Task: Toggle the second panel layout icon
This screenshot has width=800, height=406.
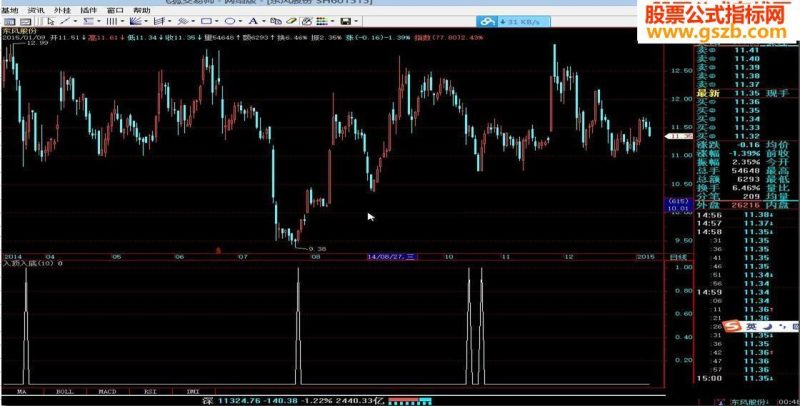Action: click(x=26, y=21)
